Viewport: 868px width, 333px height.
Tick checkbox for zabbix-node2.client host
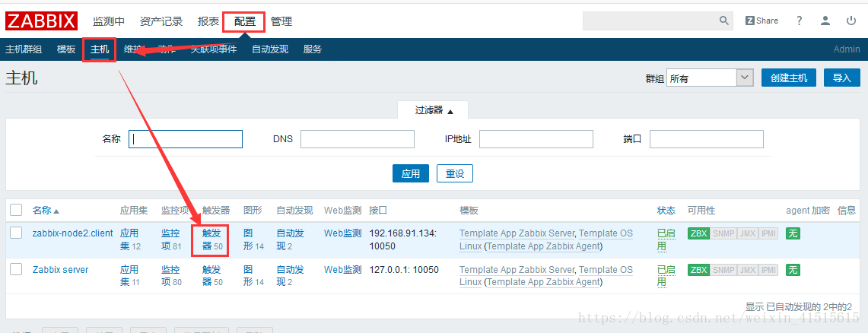pyautogui.click(x=16, y=233)
